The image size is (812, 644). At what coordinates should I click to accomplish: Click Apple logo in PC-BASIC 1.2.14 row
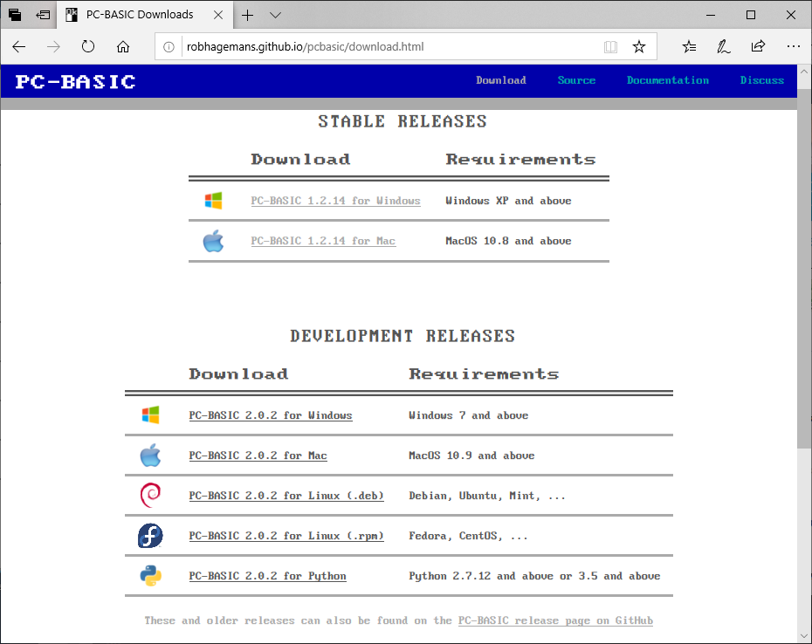coord(213,241)
